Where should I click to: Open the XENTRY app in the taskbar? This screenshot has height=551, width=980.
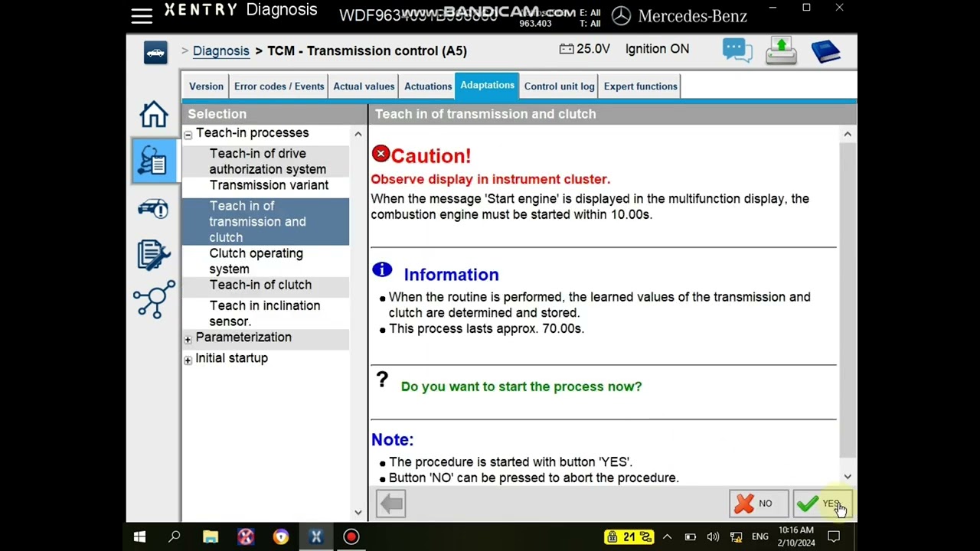315,536
